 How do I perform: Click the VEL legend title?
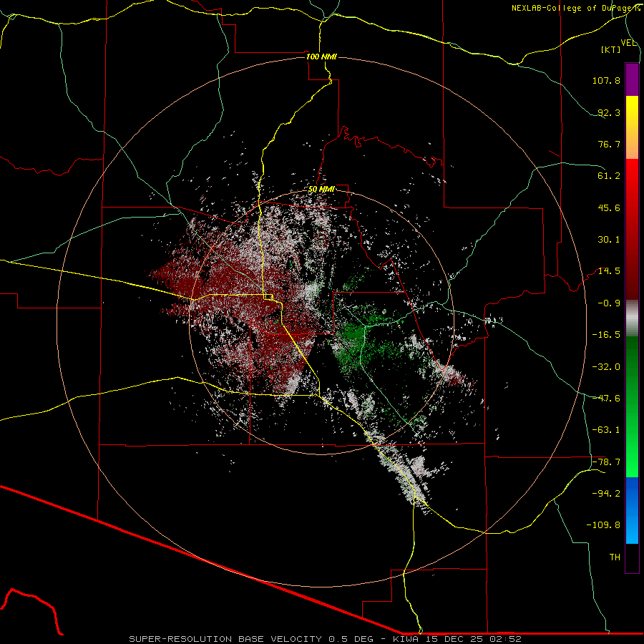(629, 43)
